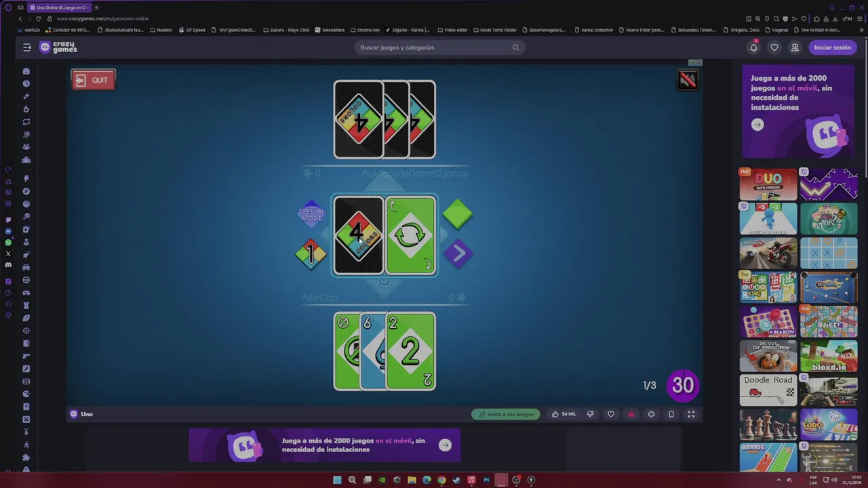Screen dimensions: 868x488
Task: Click arrow on the sidebar mobile ad
Action: click(757, 125)
